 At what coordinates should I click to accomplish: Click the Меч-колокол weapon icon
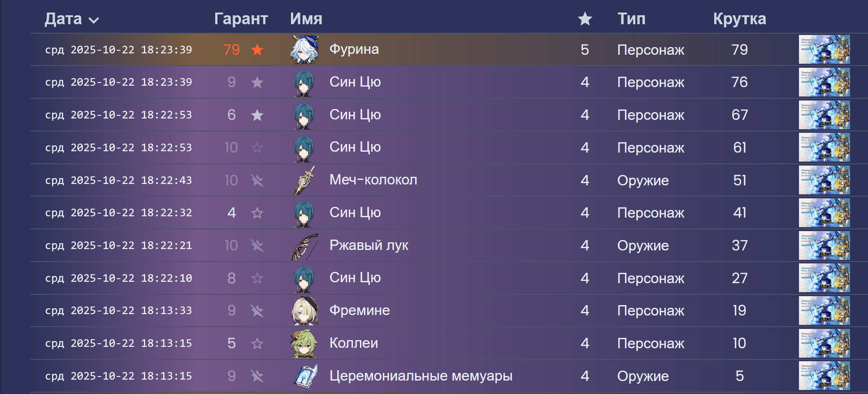(305, 180)
